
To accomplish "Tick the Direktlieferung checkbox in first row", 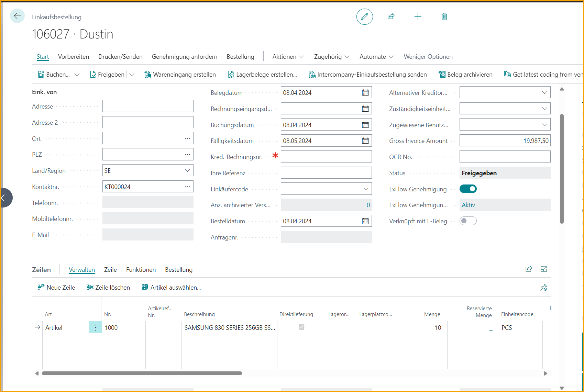I will click(301, 327).
